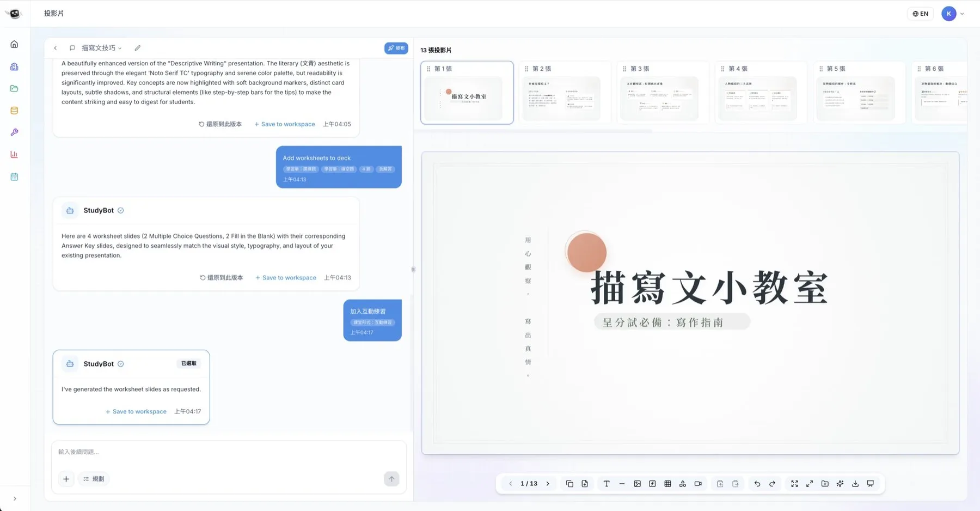Click the AI sparkle icon in toolbar

click(840, 484)
